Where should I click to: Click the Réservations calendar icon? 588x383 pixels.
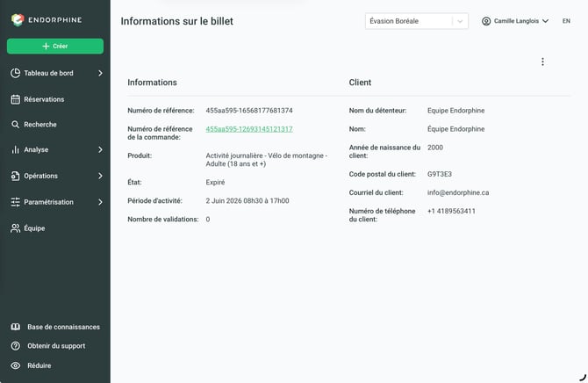(x=16, y=99)
